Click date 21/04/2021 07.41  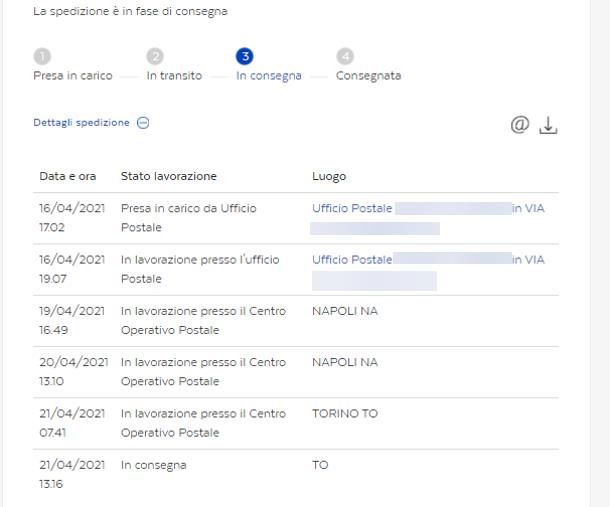[x=72, y=423]
